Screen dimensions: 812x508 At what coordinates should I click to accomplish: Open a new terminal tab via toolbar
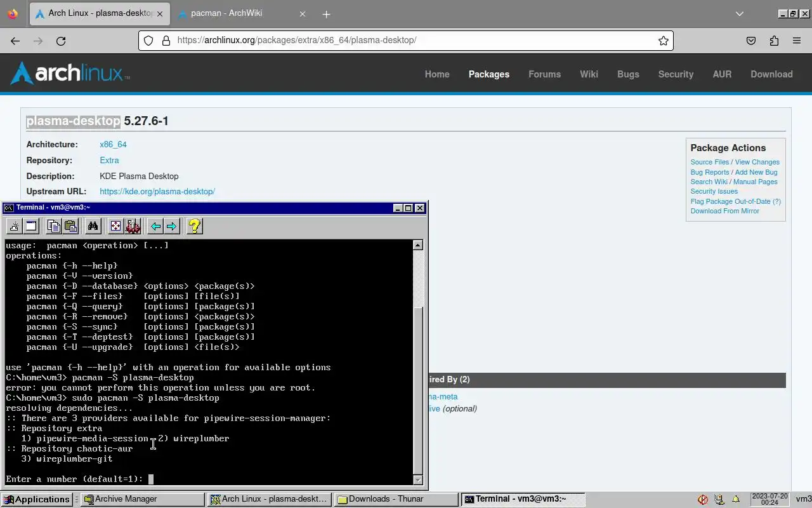pyautogui.click(x=14, y=226)
